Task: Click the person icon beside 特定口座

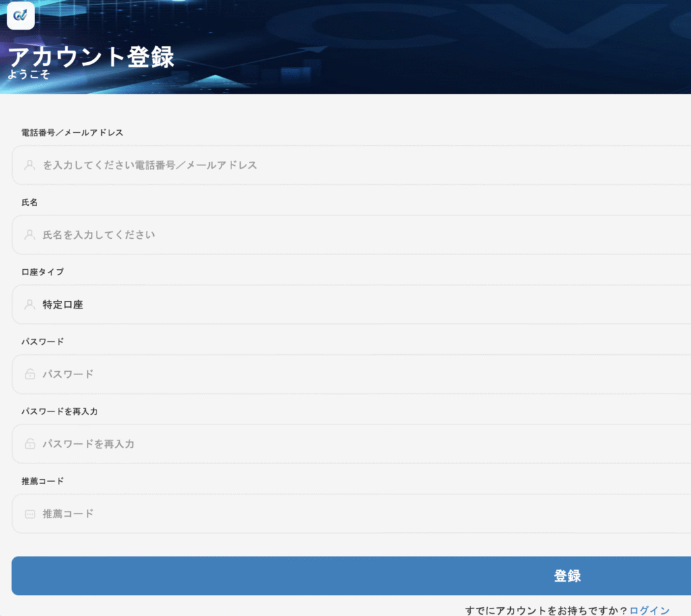Action: (x=30, y=304)
